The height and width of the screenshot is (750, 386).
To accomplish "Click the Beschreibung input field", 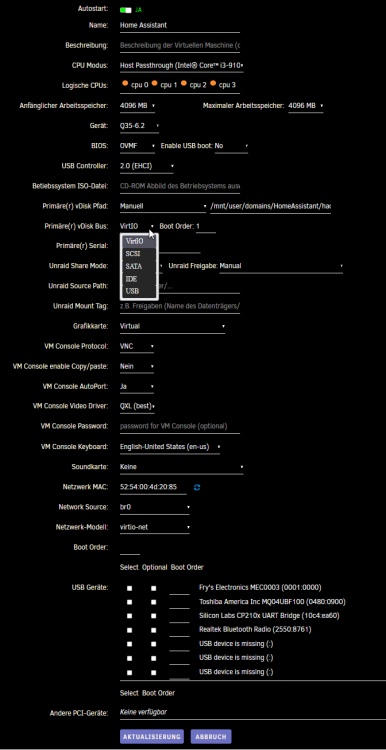I will 180,45.
